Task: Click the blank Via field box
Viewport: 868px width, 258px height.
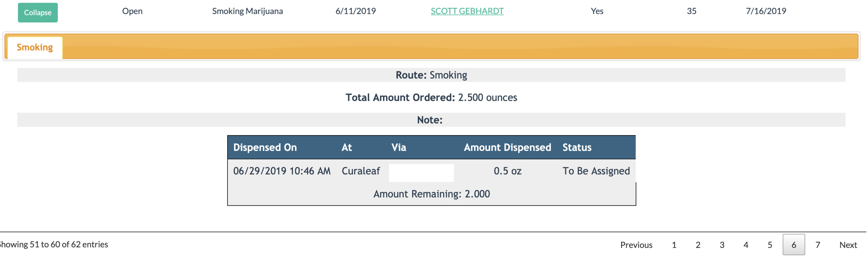Action: click(421, 173)
